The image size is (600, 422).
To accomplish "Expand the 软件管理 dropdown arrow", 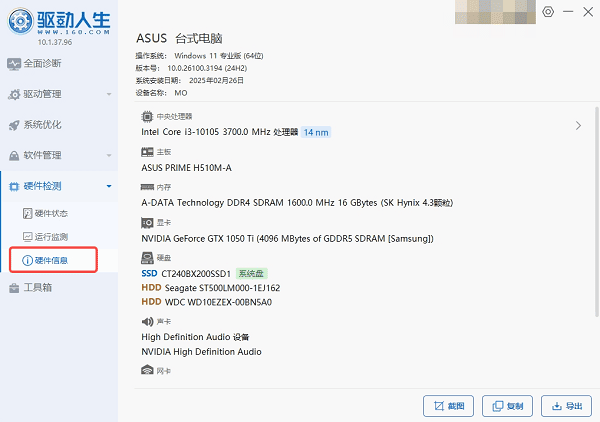I will coord(109,155).
